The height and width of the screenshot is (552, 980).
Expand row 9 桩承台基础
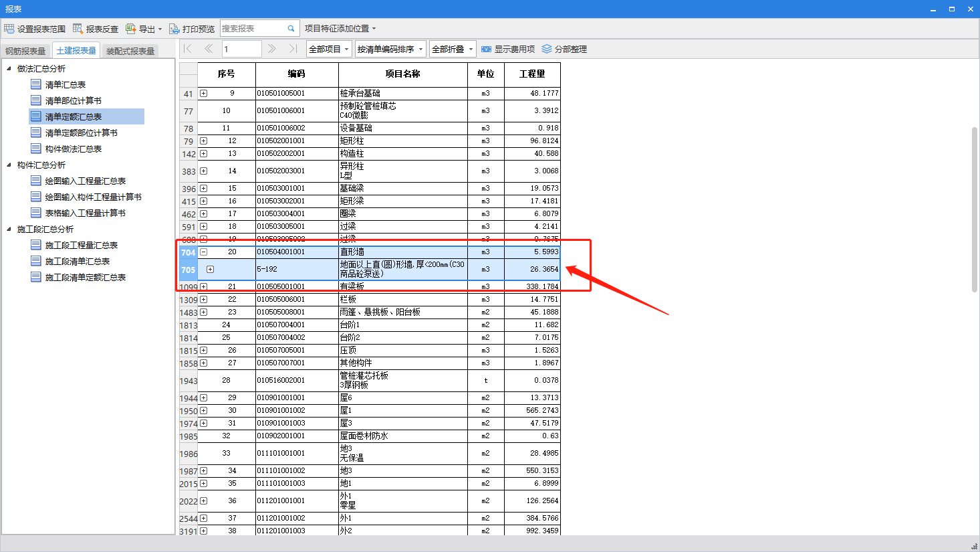click(203, 94)
